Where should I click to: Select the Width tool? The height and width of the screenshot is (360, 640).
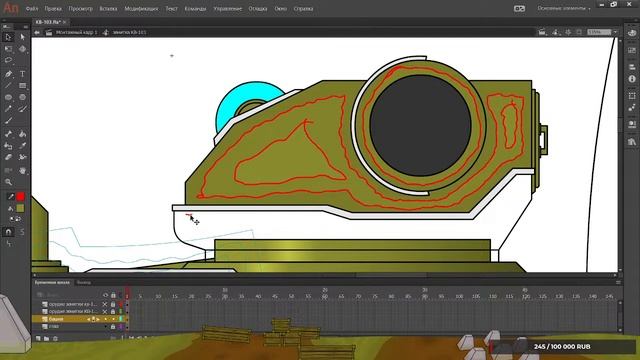(x=22, y=157)
